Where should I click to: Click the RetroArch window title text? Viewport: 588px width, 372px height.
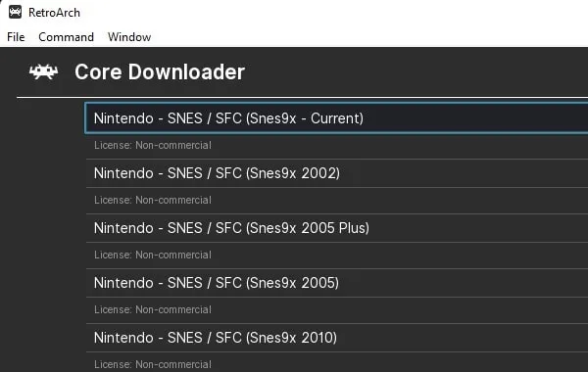pos(54,13)
